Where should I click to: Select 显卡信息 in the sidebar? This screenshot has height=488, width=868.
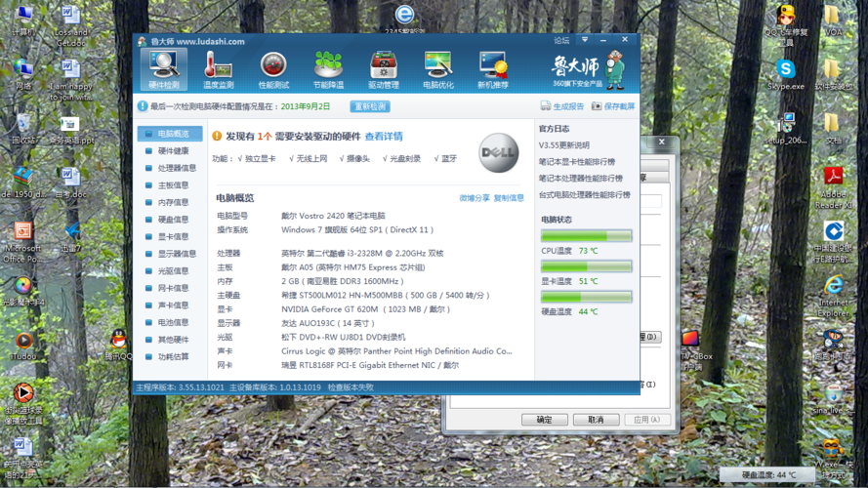coord(174,236)
